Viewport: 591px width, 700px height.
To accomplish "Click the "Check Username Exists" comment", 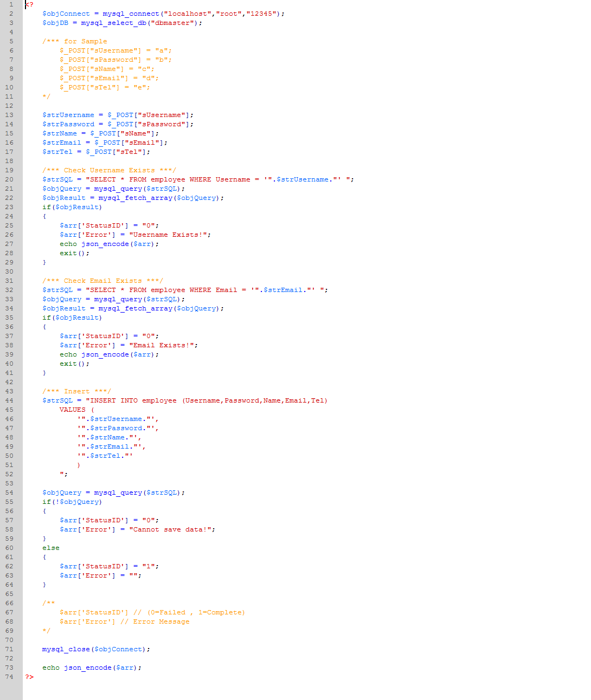I will [109, 170].
